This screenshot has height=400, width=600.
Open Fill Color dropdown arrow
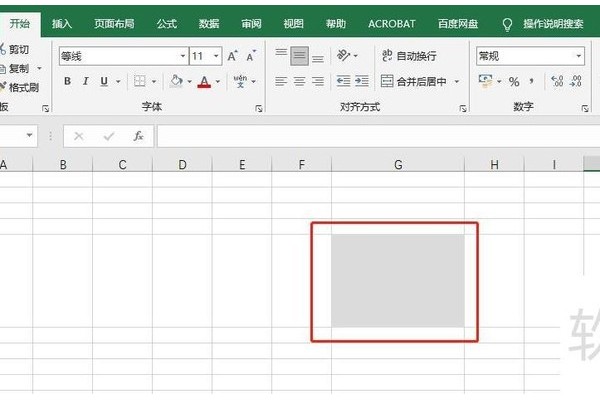pyautogui.click(x=189, y=82)
